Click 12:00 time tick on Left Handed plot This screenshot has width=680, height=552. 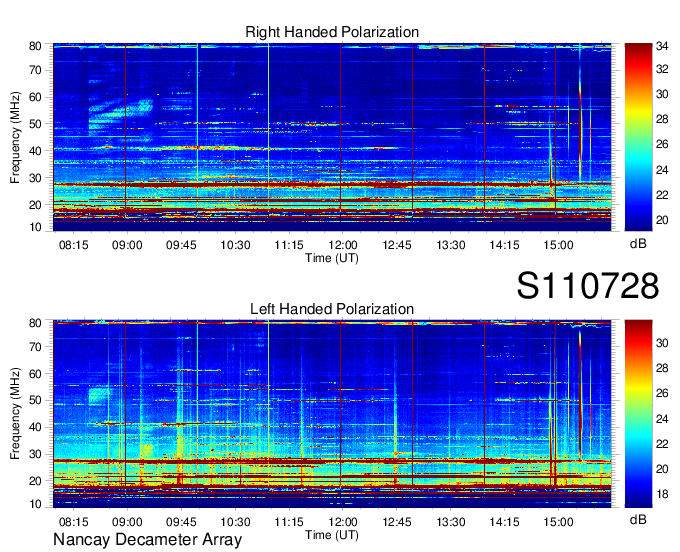coord(343,522)
